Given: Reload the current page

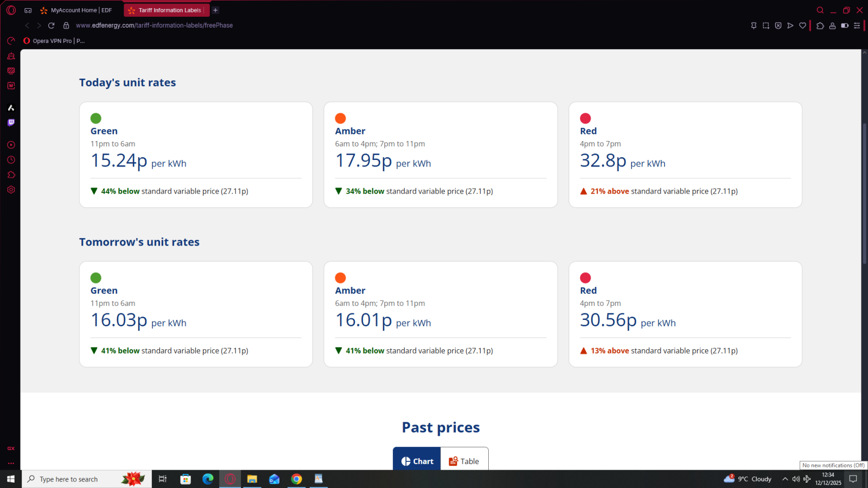Looking at the screenshot, I should click(x=51, y=25).
